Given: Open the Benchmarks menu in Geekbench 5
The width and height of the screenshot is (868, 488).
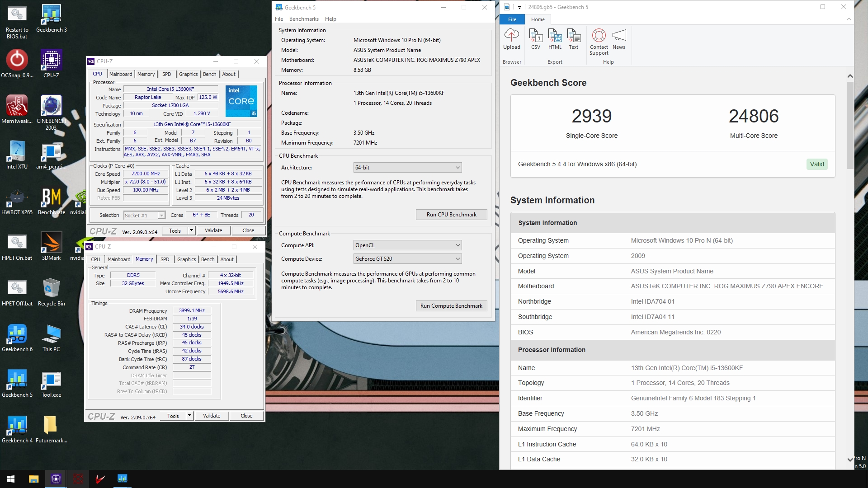Looking at the screenshot, I should pyautogui.click(x=304, y=19).
